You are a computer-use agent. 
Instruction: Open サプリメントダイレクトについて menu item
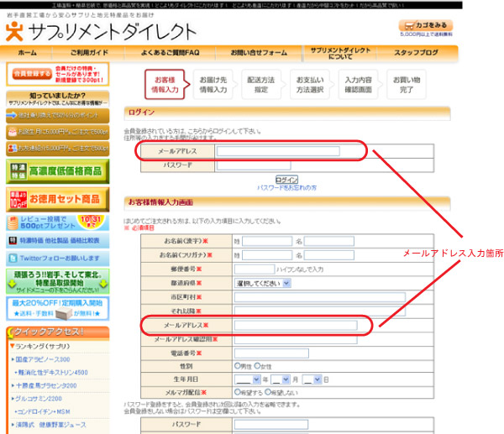point(340,54)
